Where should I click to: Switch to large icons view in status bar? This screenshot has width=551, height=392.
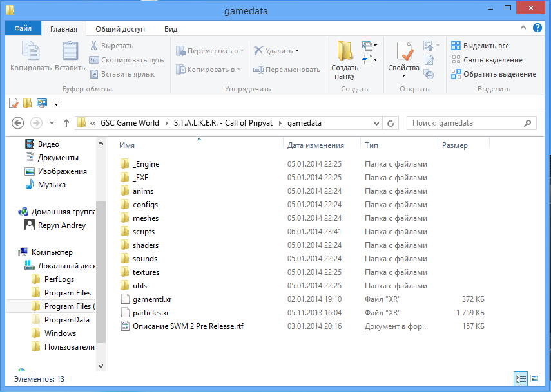(535, 378)
